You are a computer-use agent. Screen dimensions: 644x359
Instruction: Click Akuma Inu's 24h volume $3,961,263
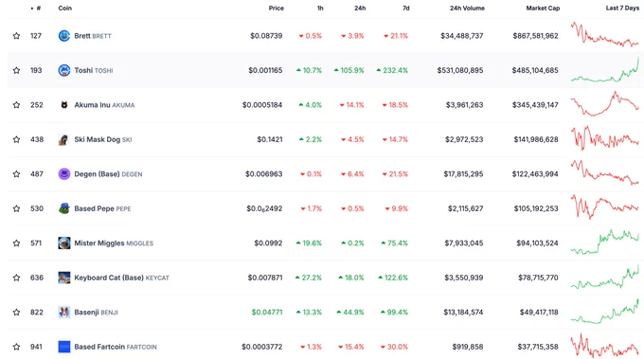[x=464, y=105]
